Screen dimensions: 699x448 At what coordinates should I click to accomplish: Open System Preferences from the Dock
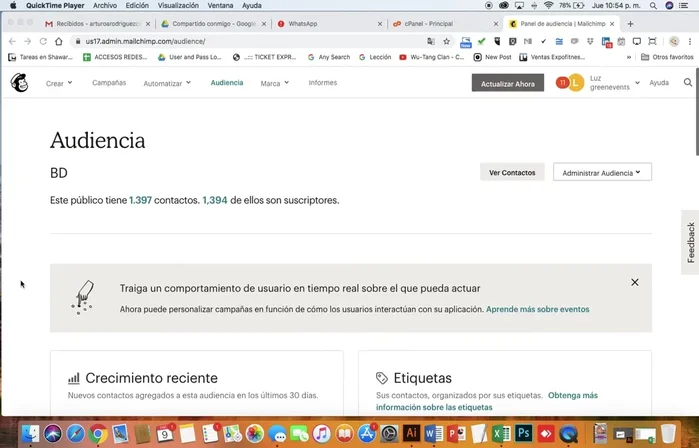[x=389, y=433]
